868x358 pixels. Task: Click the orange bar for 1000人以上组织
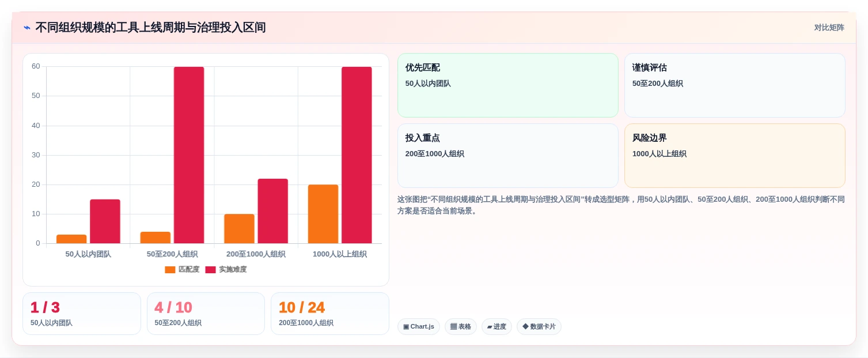[x=323, y=214]
